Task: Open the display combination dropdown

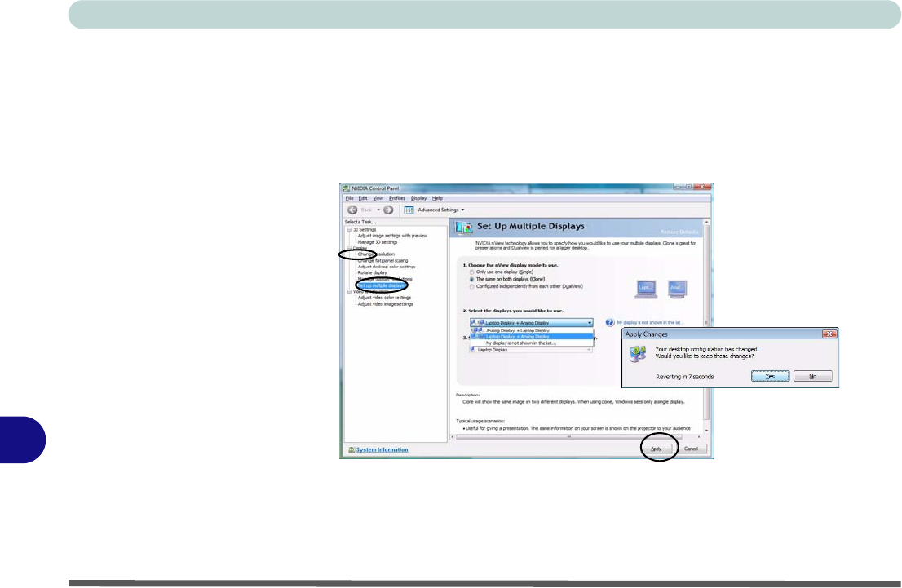Action: pyautogui.click(x=531, y=323)
